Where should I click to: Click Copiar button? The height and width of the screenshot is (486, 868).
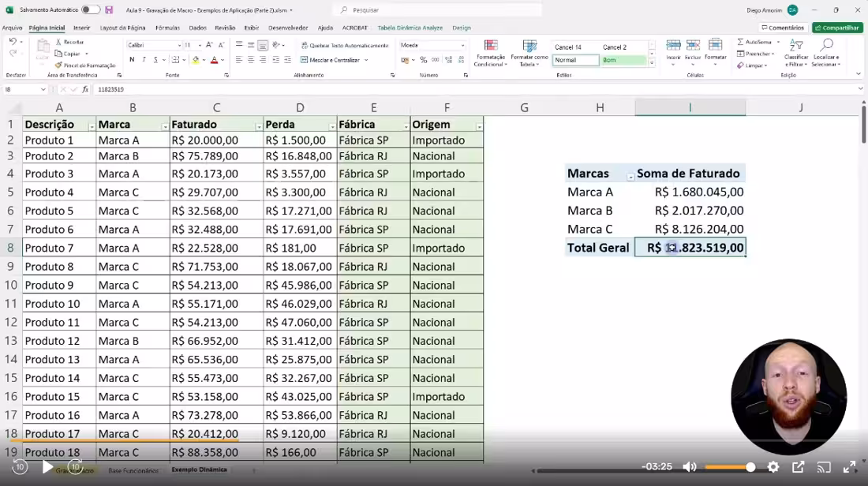pyautogui.click(x=68, y=54)
